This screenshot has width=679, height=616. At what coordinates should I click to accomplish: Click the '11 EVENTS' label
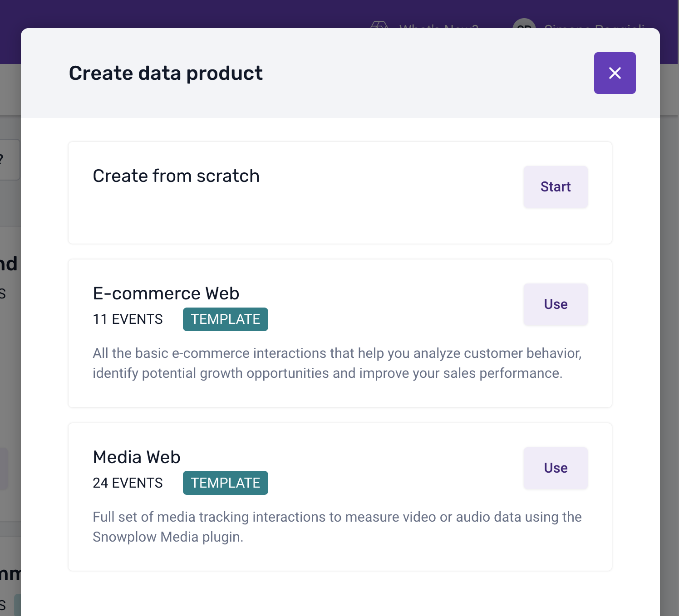tap(128, 319)
